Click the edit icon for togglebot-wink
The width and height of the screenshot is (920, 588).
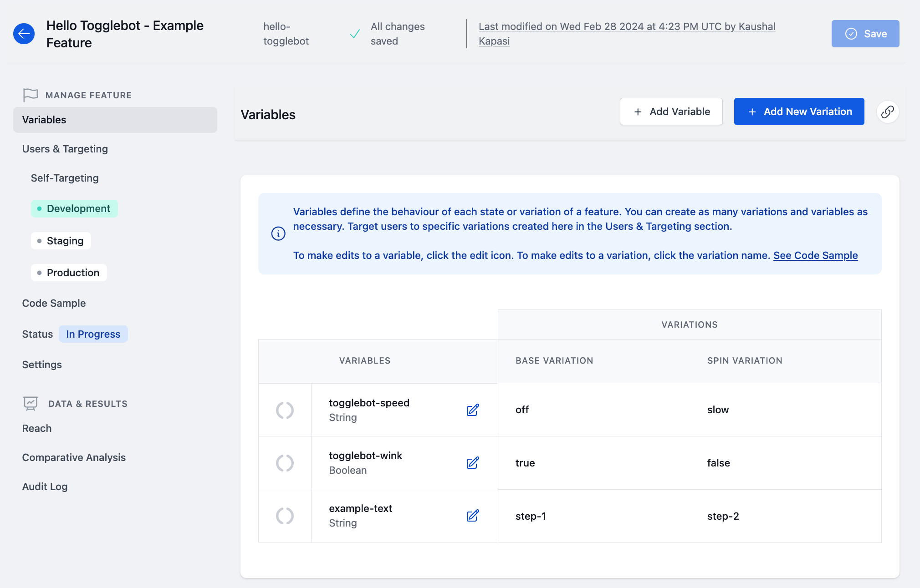pos(473,463)
